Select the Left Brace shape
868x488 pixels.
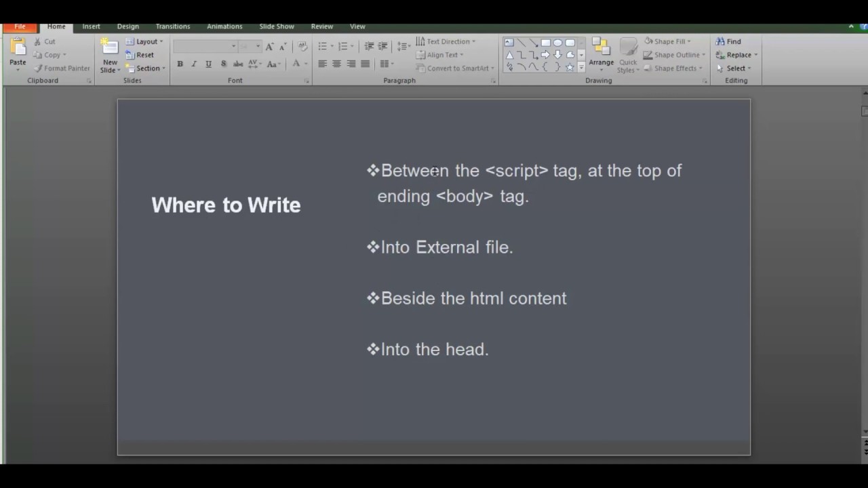point(546,67)
